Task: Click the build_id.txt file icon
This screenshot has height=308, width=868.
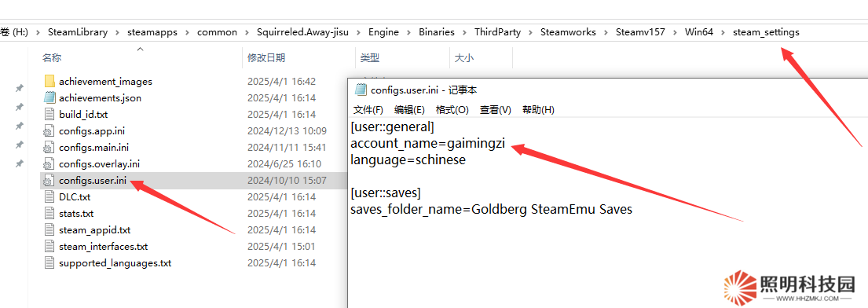Action: [49, 115]
